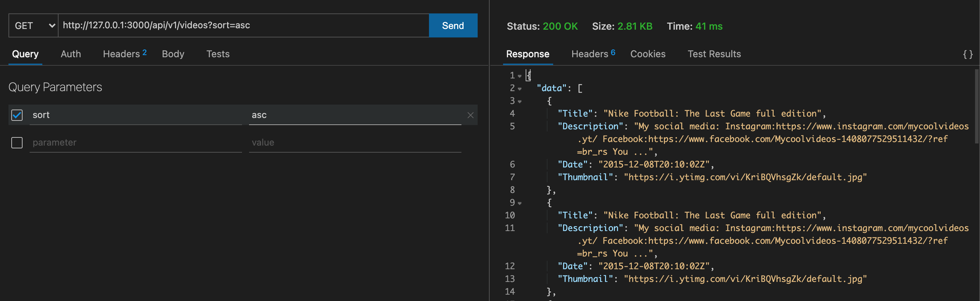980x301 pixels.
Task: Select the Response tab
Action: click(527, 54)
